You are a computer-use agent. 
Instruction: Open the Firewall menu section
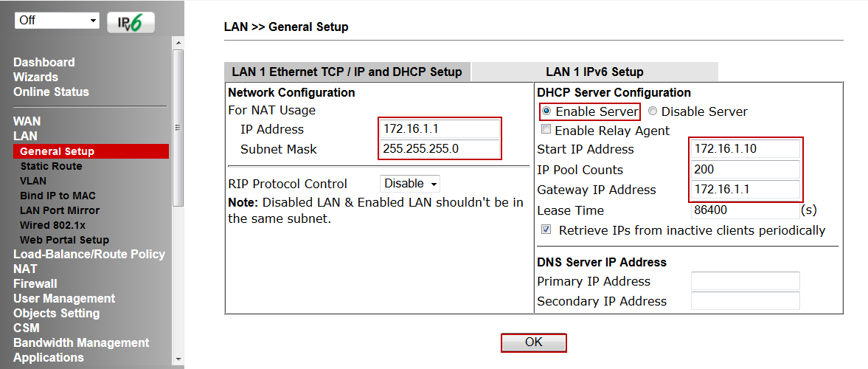[x=35, y=283]
